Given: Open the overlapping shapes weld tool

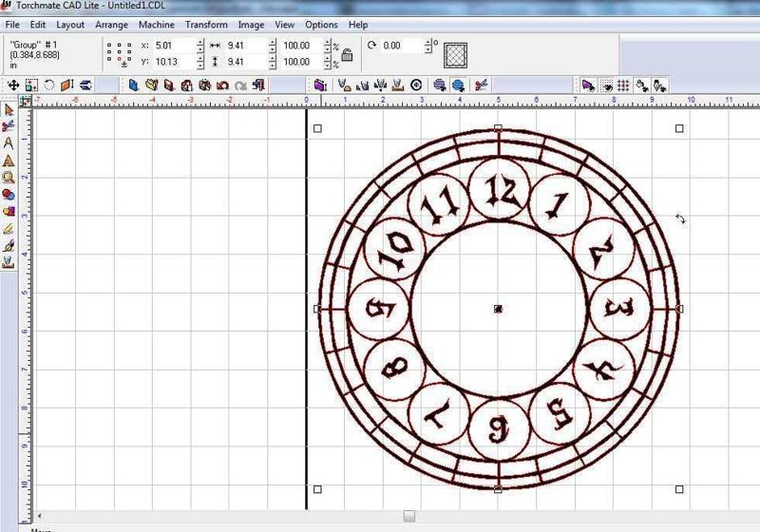Looking at the screenshot, I should click(x=9, y=211).
